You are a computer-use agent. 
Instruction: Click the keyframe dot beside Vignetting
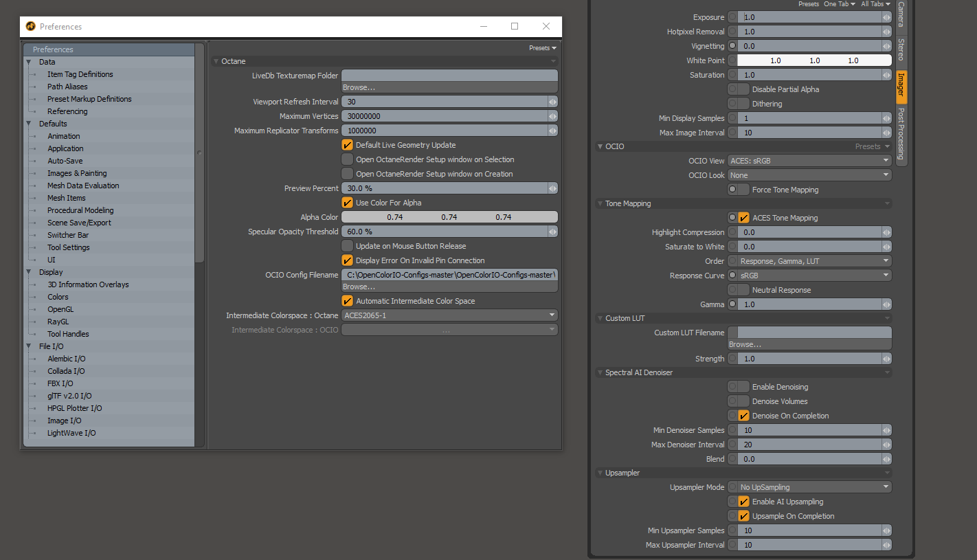(732, 46)
